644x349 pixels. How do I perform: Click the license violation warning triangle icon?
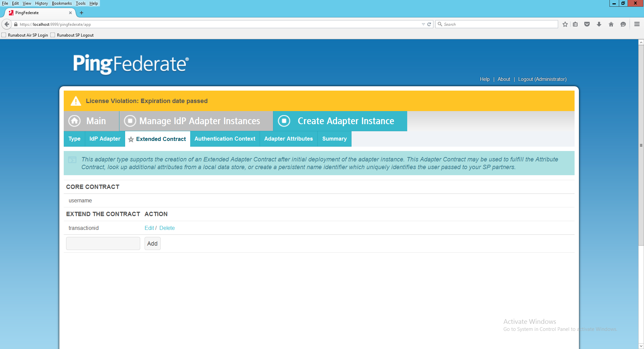76,101
